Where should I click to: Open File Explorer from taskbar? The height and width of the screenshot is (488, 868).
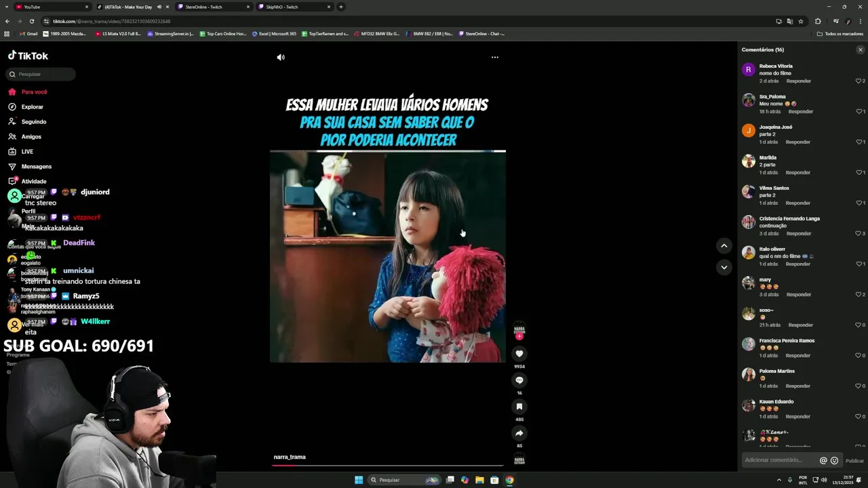click(x=479, y=480)
